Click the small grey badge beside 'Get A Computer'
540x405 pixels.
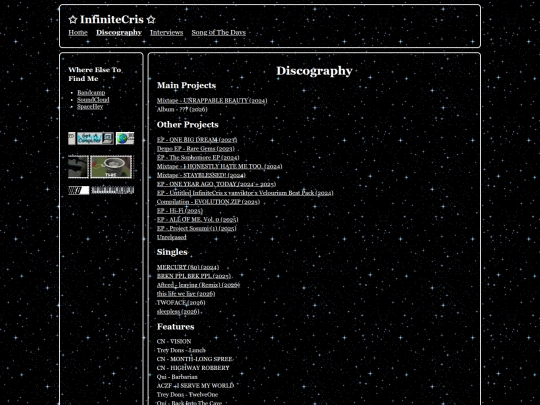[72, 138]
